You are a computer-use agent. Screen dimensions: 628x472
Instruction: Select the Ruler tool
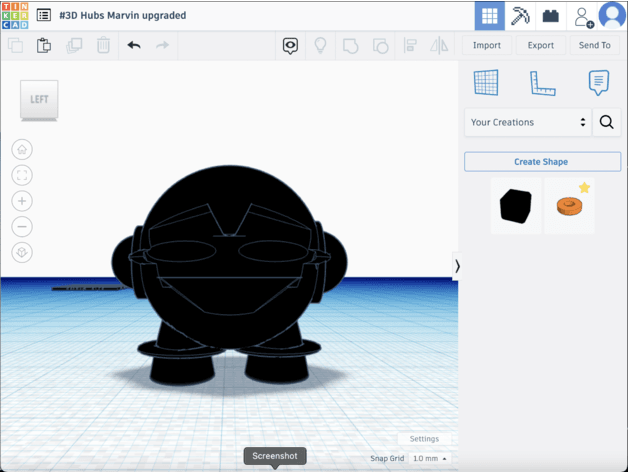542,83
